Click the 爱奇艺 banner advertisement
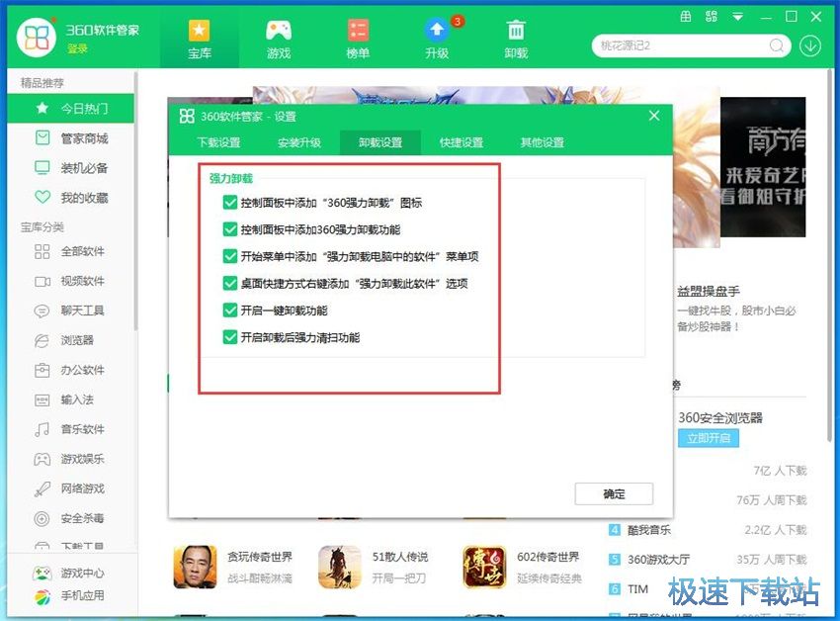The width and height of the screenshot is (840, 621). tap(763, 167)
